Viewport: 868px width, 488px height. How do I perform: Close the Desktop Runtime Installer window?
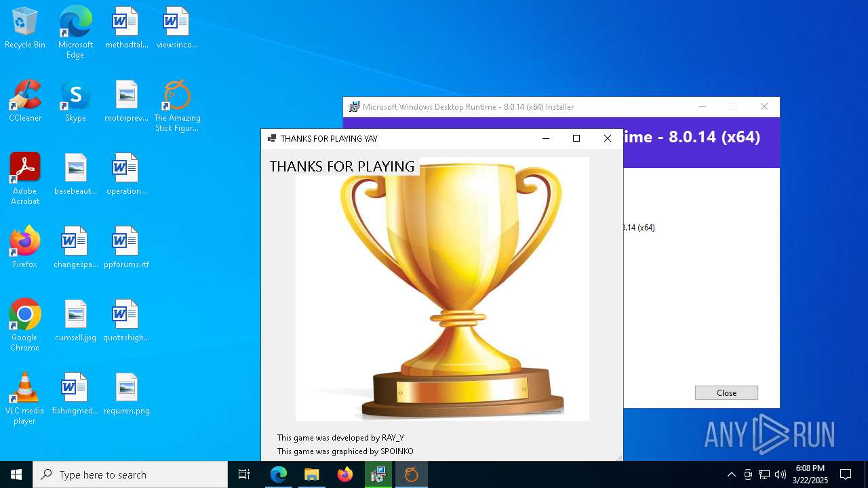[x=764, y=106]
